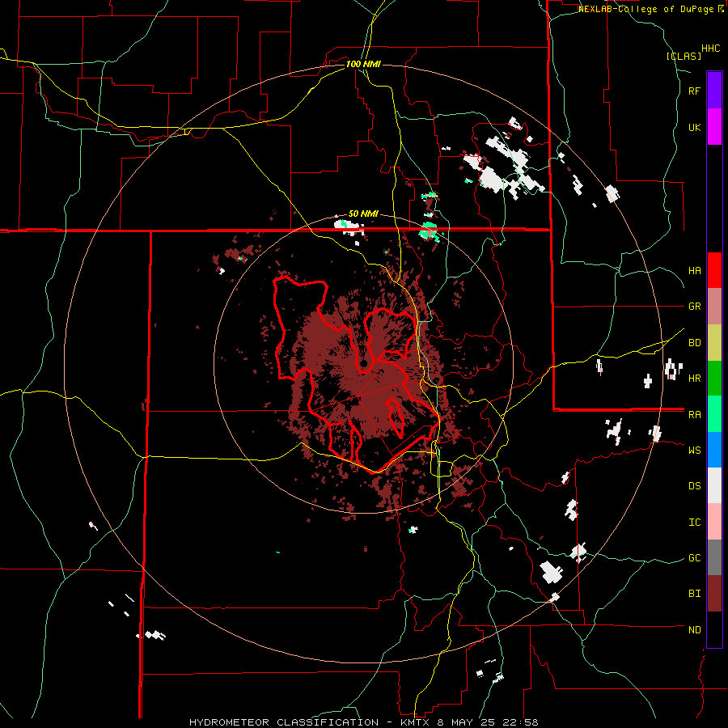728x728 pixels.
Task: Click the IC legend label
Action: [694, 522]
